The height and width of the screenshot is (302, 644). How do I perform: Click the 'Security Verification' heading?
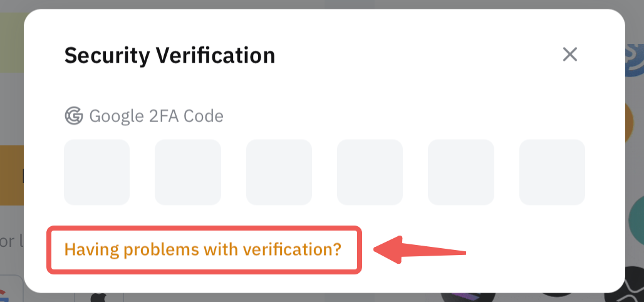(x=170, y=56)
